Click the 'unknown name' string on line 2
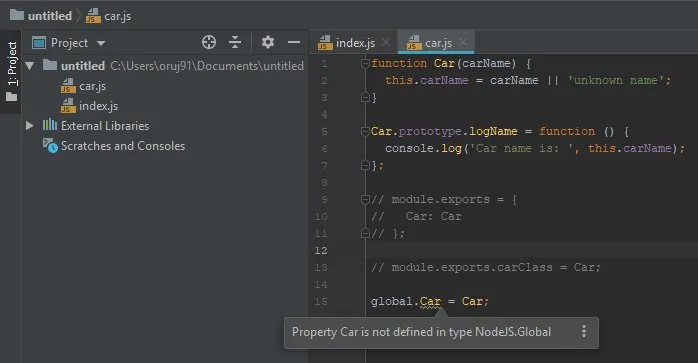Viewport: 698px width, 363px height. click(x=615, y=80)
